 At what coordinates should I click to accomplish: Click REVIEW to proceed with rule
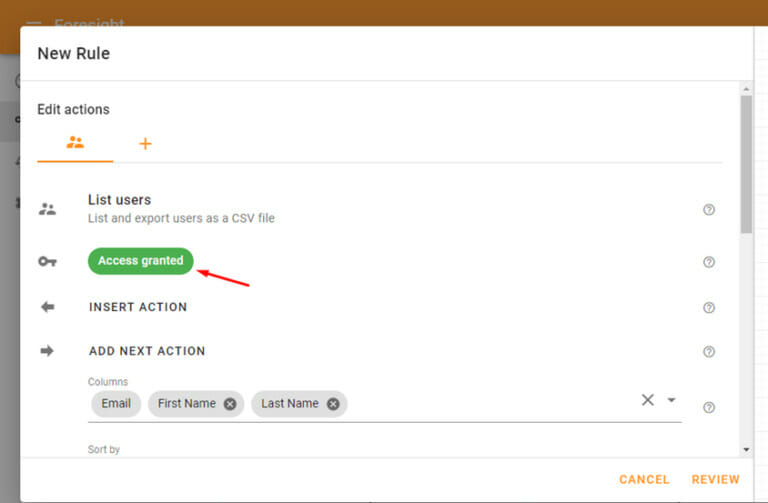pyautogui.click(x=716, y=479)
